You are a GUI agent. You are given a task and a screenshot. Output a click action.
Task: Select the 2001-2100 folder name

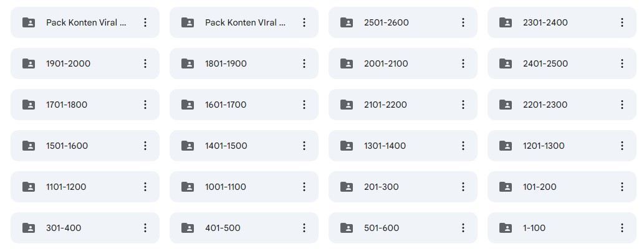click(x=385, y=63)
